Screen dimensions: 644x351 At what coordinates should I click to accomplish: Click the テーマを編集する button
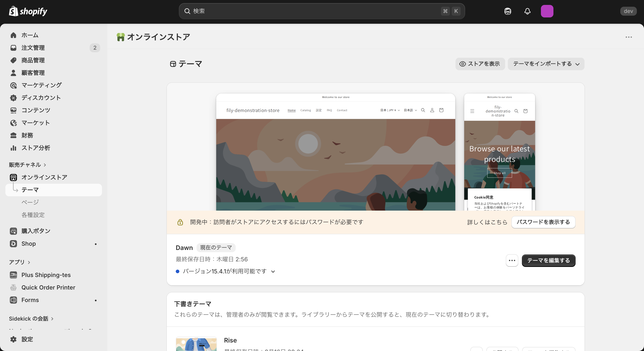548,260
